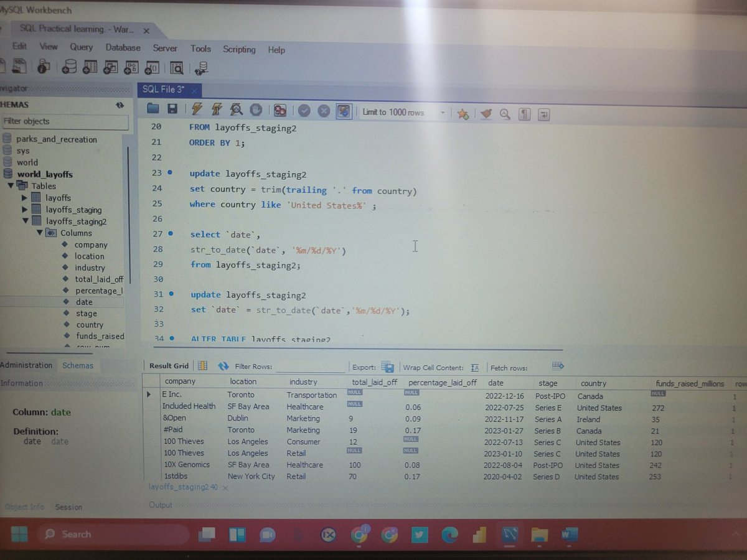Viewport: 747px width, 560px height.
Task: Select the parks_and_recreation schema
Action: pyautogui.click(x=57, y=139)
